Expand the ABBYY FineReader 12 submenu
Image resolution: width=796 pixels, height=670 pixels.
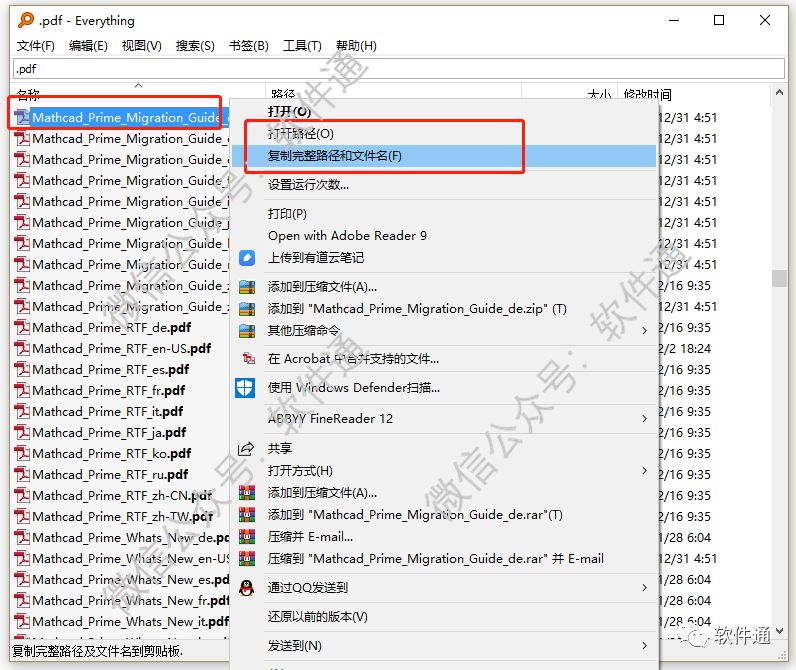pos(644,419)
